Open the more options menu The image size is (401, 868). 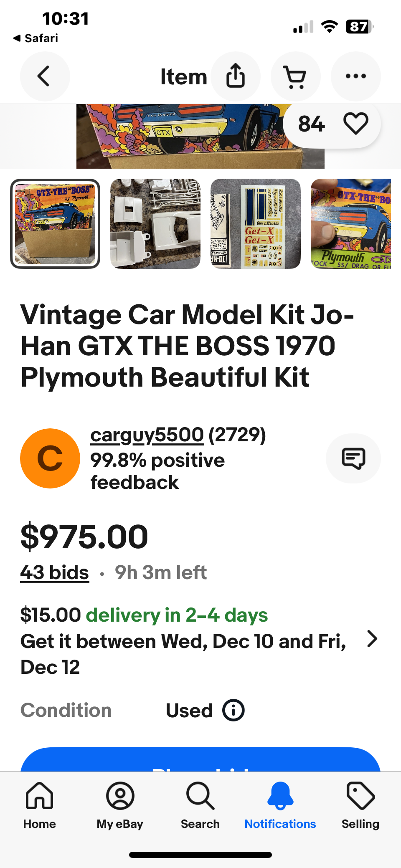point(355,76)
